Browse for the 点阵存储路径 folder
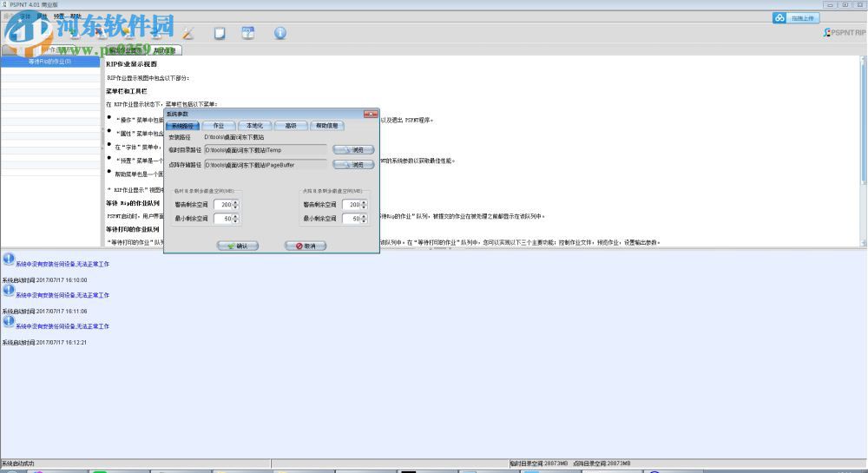The width and height of the screenshot is (868, 473). tap(353, 165)
